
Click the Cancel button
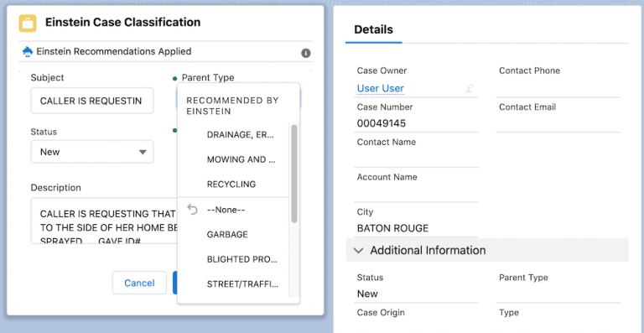click(x=139, y=283)
